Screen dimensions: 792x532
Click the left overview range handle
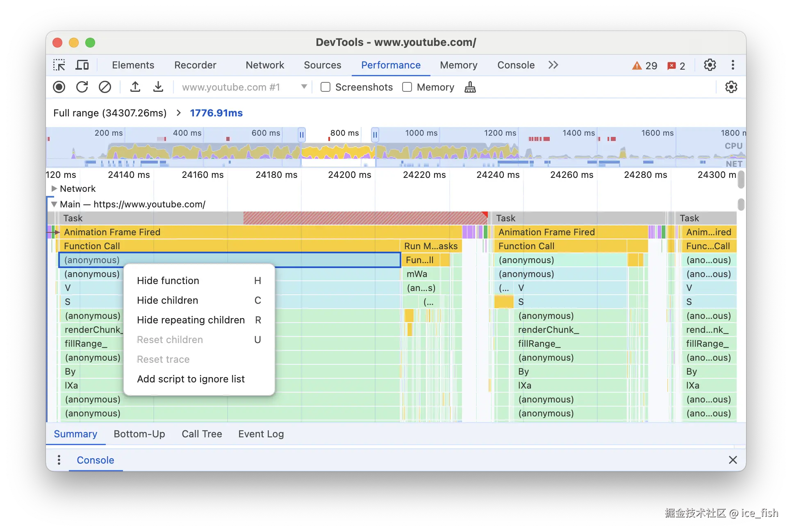point(302,134)
